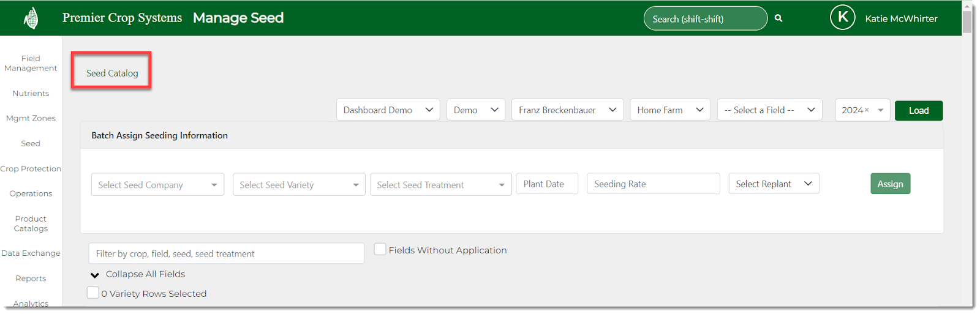
Task: Open the Dashboard Demo dropdown
Action: [388, 110]
